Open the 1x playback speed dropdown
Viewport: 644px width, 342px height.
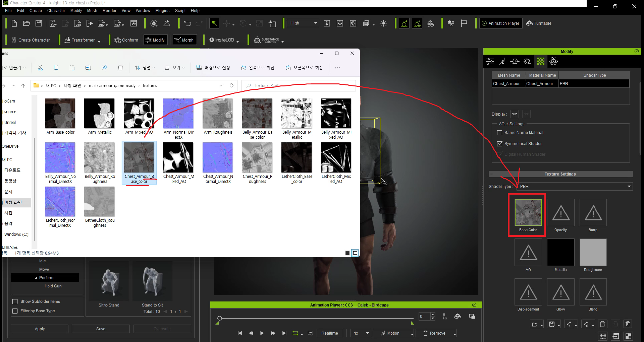tap(361, 333)
